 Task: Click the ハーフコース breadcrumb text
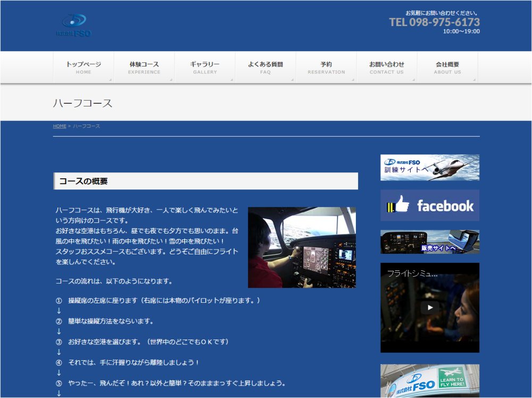86,126
